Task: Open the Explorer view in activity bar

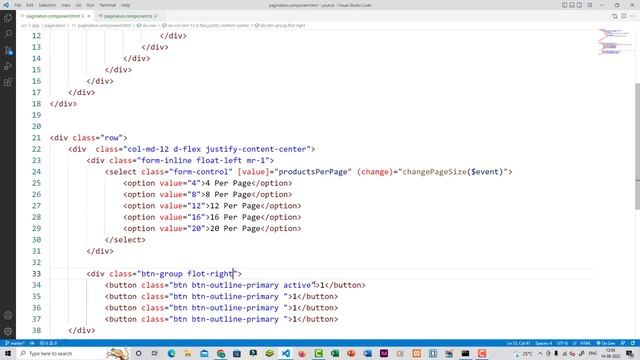Action: click(8, 18)
